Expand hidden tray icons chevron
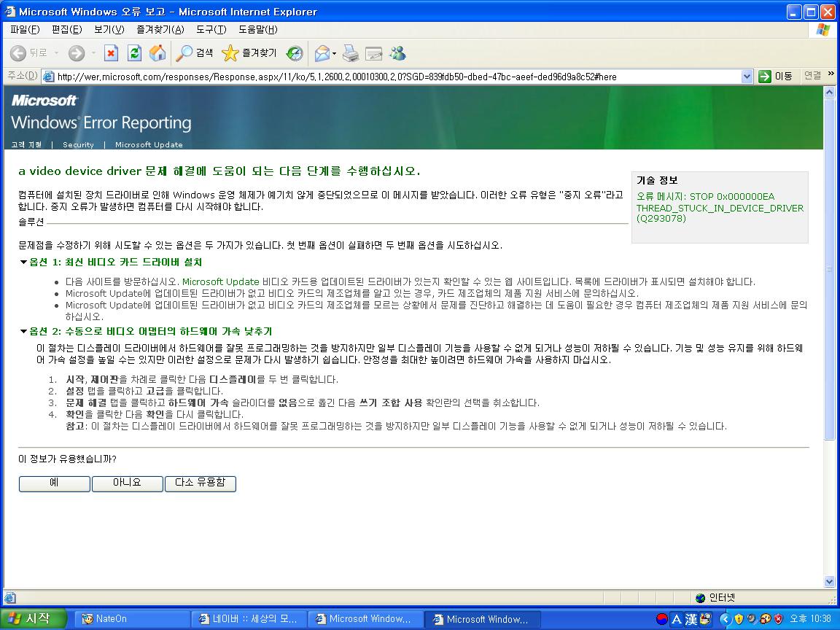 click(725, 619)
